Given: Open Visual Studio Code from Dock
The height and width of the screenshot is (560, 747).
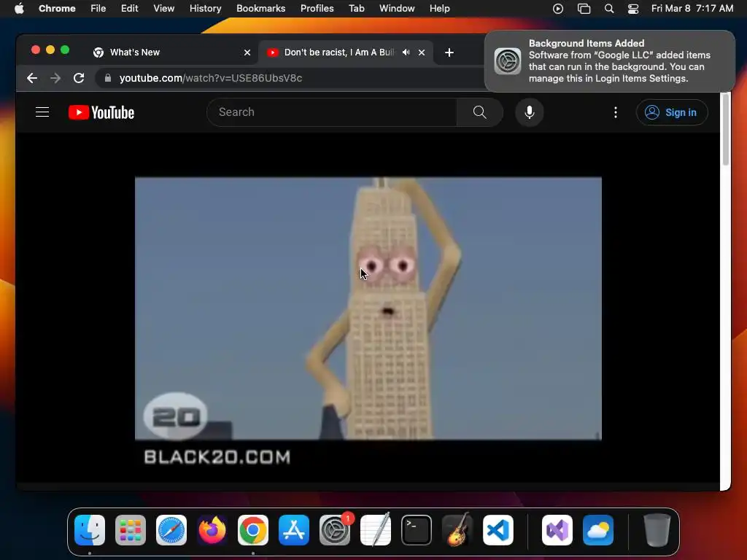Looking at the screenshot, I should [x=498, y=530].
